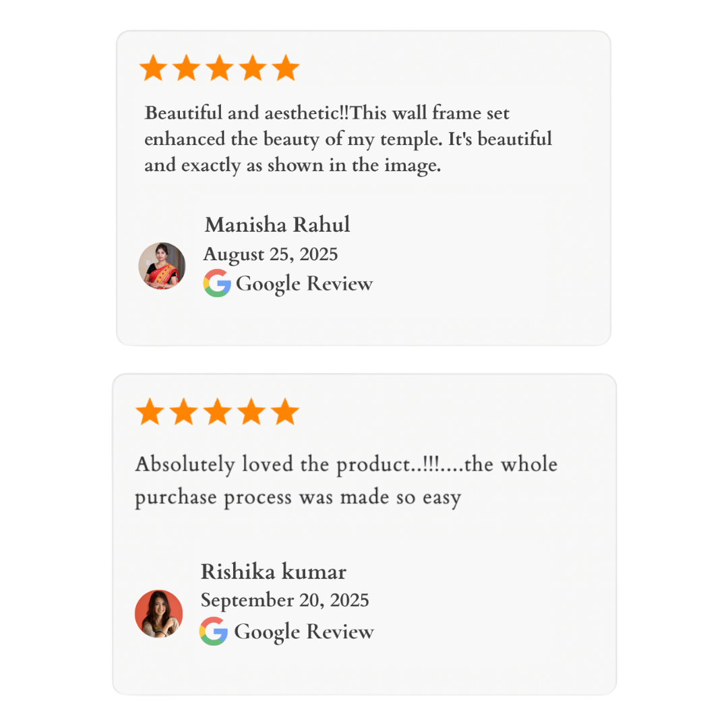The height and width of the screenshot is (728, 728).
Task: Click second star in Rishika kumar's review
Action: click(x=183, y=412)
